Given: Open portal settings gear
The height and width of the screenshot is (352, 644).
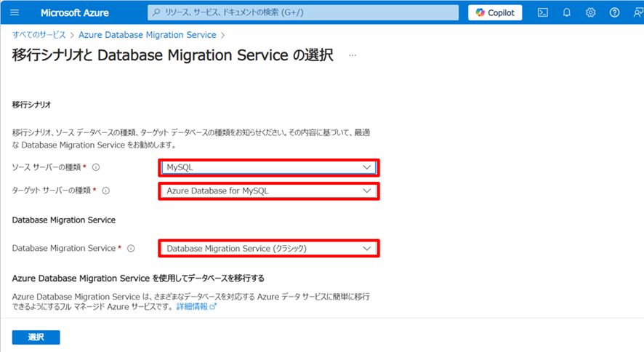Looking at the screenshot, I should (590, 12).
